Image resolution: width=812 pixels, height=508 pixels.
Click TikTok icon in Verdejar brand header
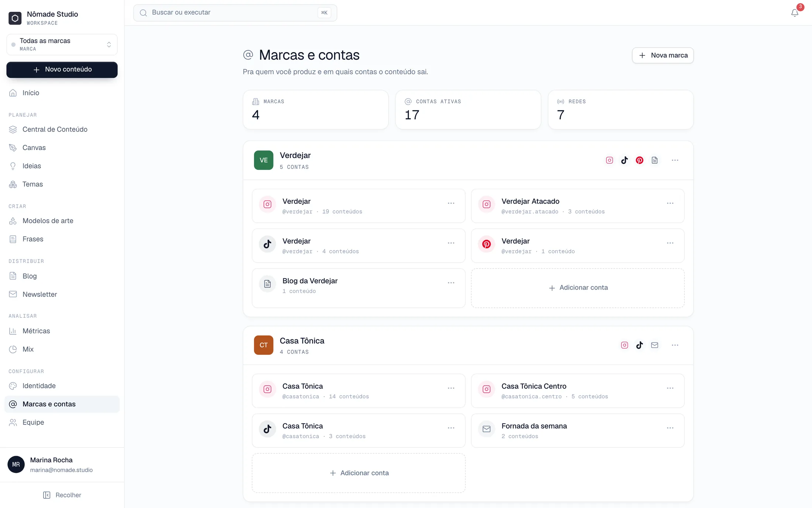pyautogui.click(x=625, y=160)
